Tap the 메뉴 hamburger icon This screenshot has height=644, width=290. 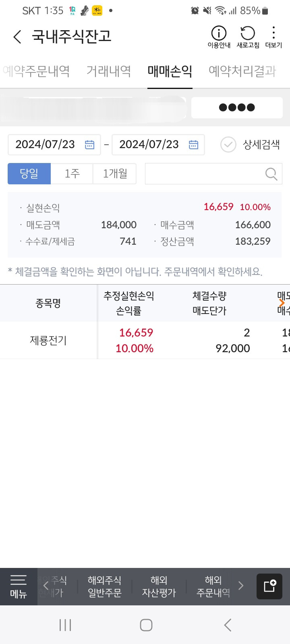tap(18, 586)
